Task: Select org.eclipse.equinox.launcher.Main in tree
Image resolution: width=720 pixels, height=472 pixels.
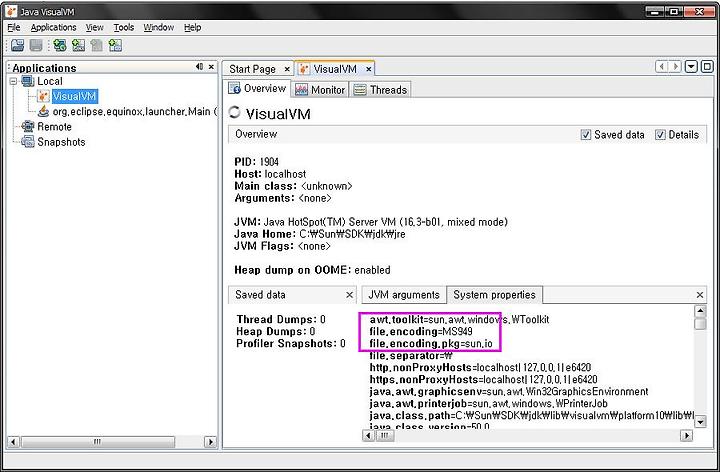Action: coord(133,112)
